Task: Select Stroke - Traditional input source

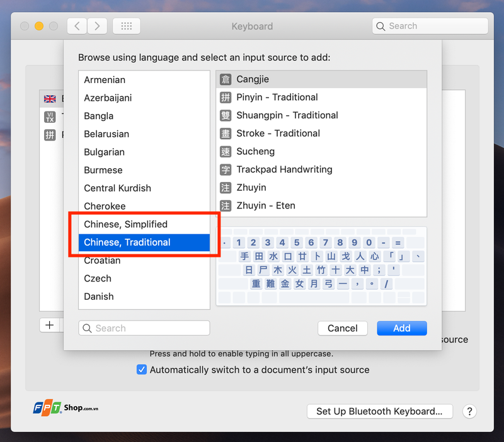Action: point(321,133)
